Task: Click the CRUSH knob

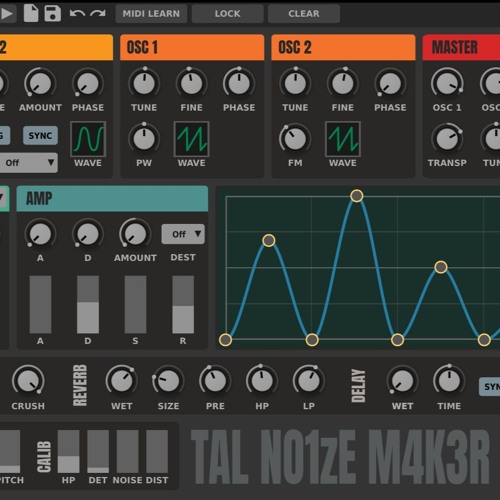Action: click(x=28, y=381)
